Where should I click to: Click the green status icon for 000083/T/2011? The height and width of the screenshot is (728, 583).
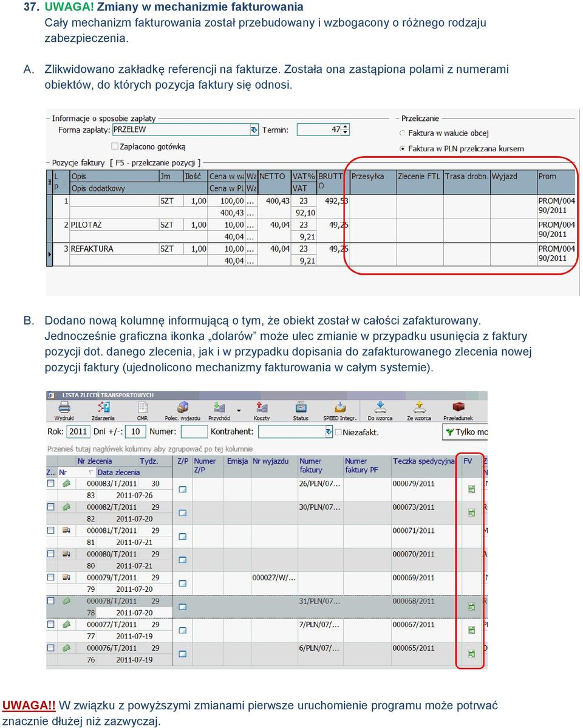[x=66, y=483]
